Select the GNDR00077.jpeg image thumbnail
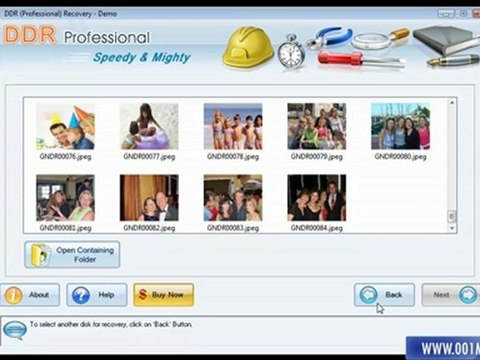The width and height of the screenshot is (480, 360). [x=149, y=126]
